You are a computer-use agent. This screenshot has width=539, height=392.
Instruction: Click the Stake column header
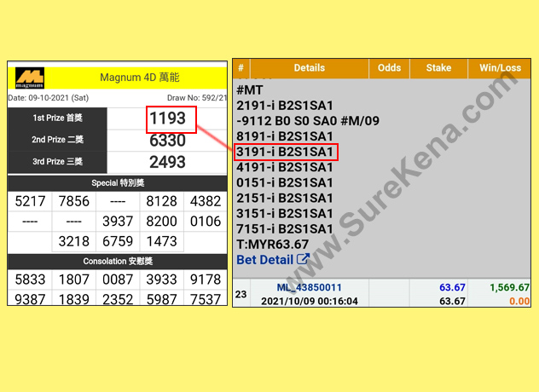438,67
